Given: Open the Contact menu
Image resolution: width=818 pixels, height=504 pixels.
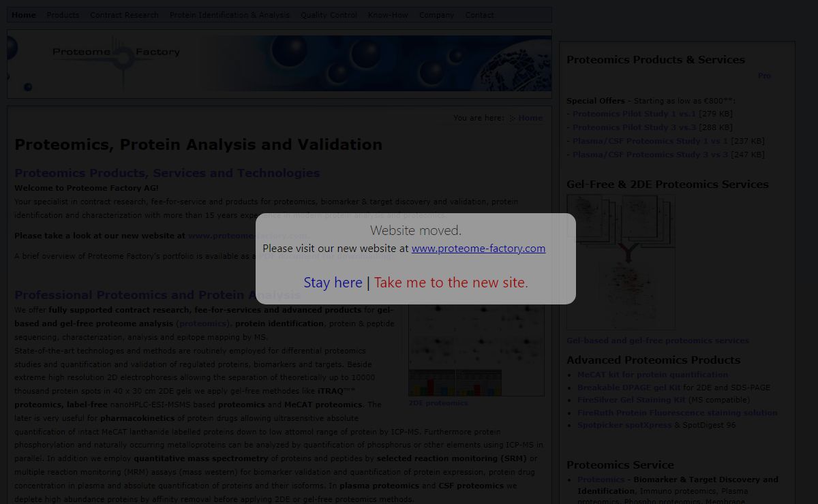Looking at the screenshot, I should point(480,15).
